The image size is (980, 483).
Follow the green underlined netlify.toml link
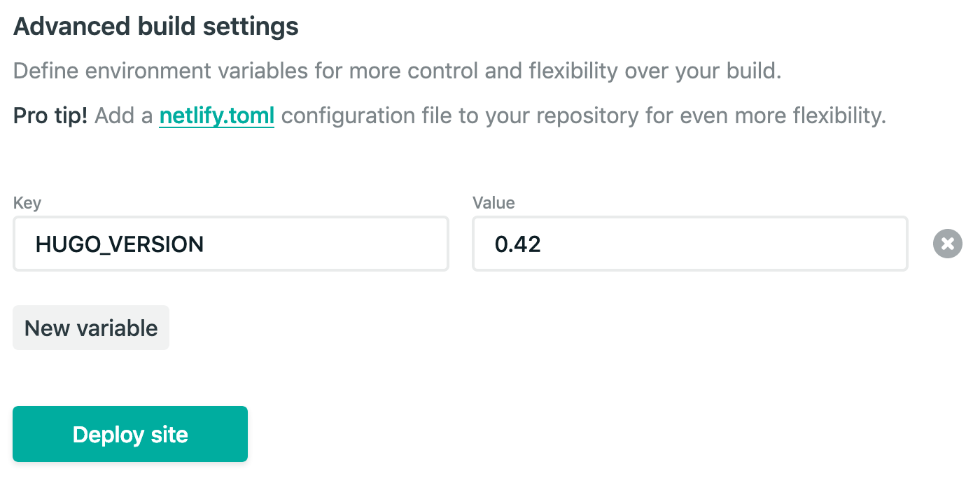point(216,115)
